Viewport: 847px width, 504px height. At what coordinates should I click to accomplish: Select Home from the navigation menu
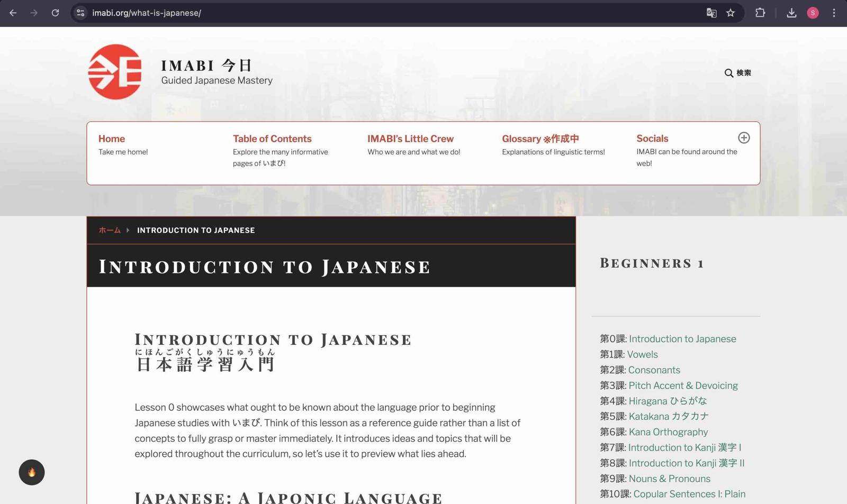pyautogui.click(x=111, y=139)
